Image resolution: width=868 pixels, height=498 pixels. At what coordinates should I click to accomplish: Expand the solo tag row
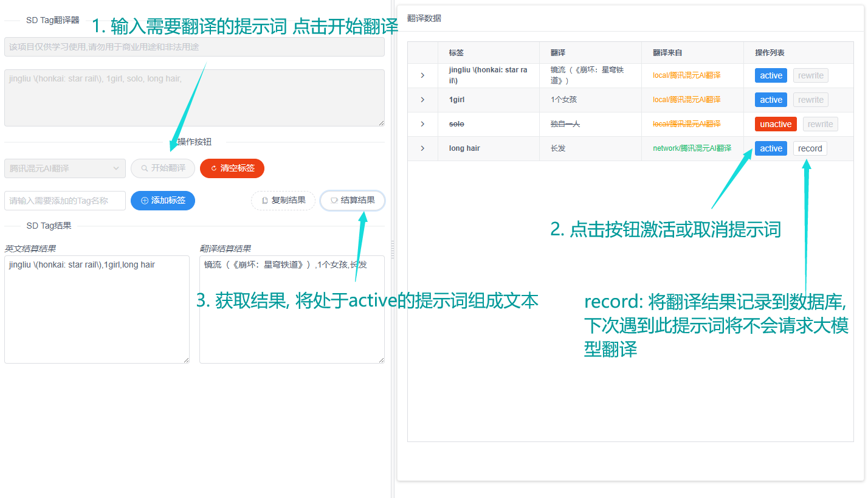[422, 124]
